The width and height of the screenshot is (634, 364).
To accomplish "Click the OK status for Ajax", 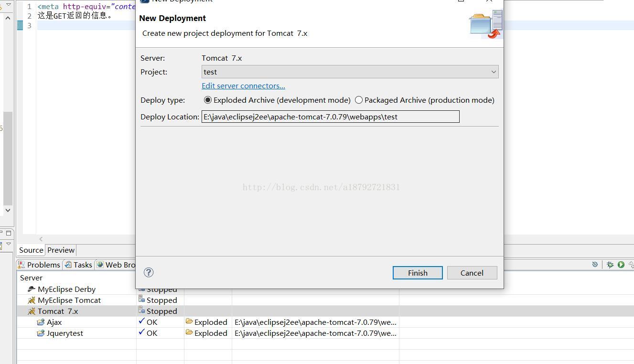I will pos(152,322).
